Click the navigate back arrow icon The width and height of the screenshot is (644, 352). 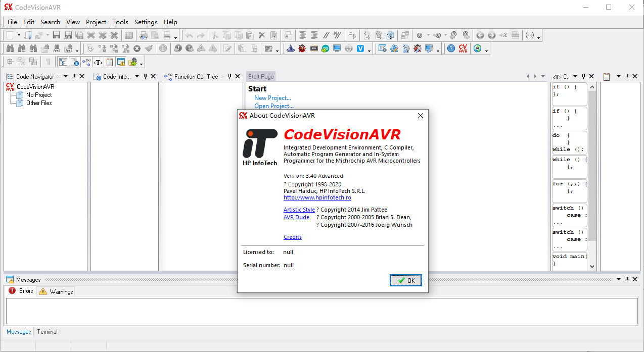pyautogui.click(x=480, y=35)
